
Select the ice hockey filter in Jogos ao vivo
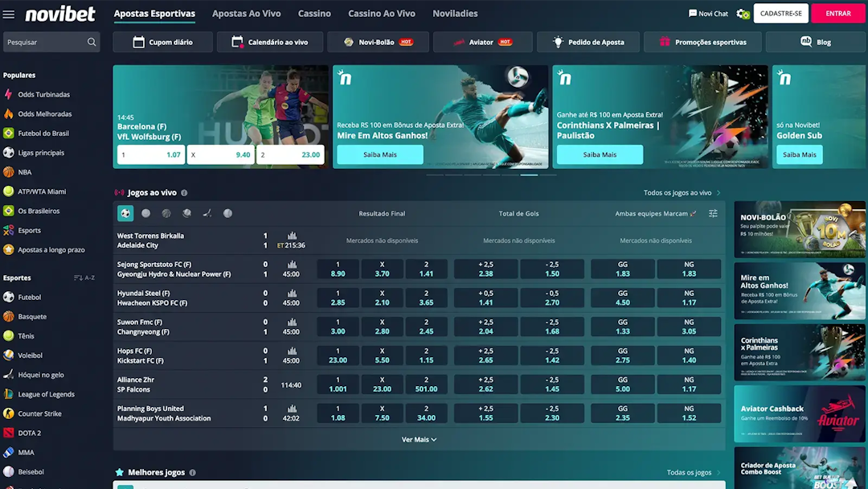[x=207, y=213]
